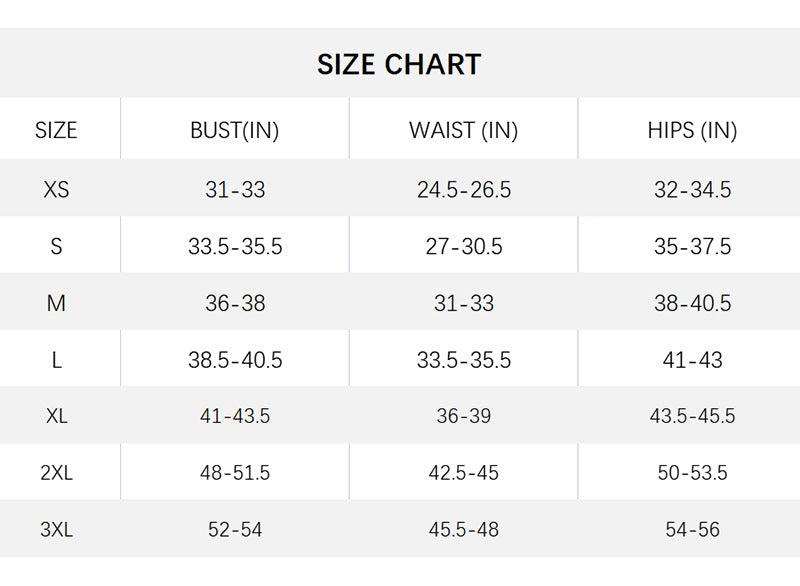Click the SIZE column header
This screenshot has height=586, width=800.
tap(56, 130)
